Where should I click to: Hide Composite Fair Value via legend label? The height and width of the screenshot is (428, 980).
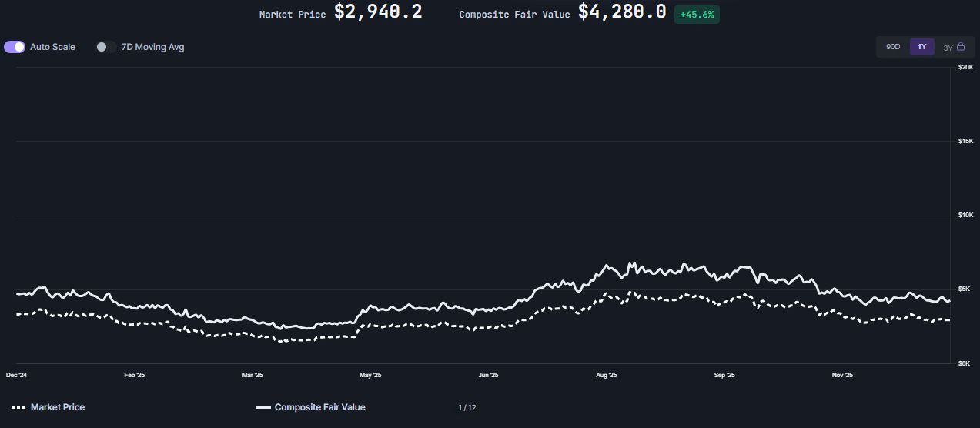coord(319,407)
